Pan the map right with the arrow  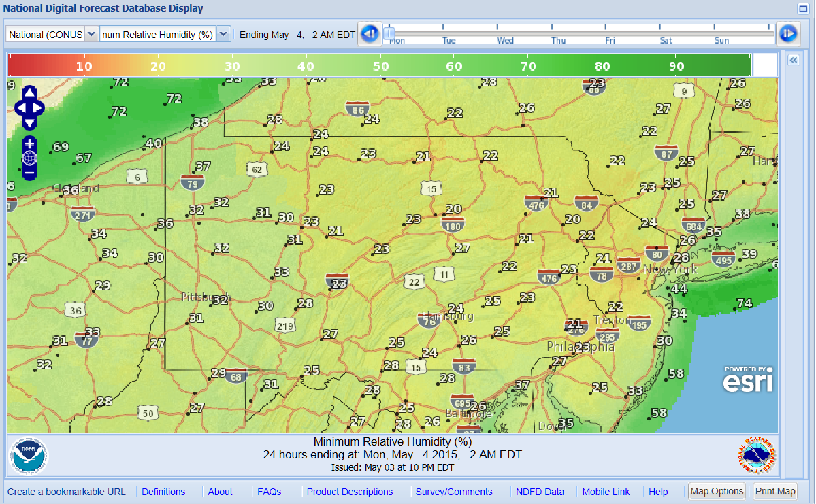point(39,107)
